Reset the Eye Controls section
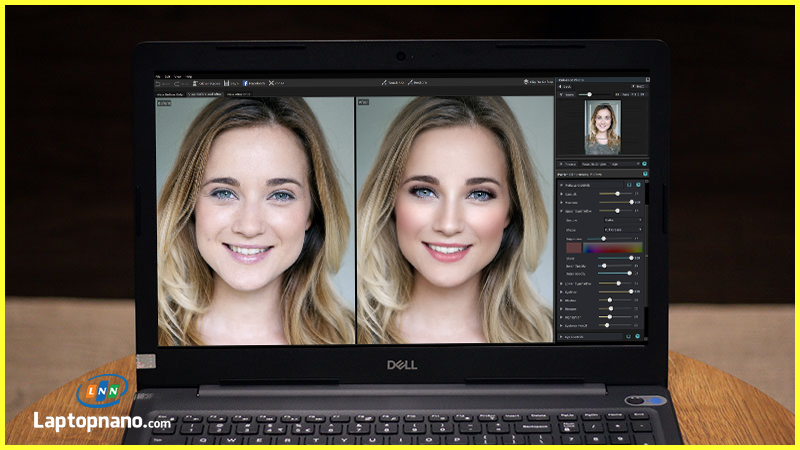Image resolution: width=800 pixels, height=450 pixels. (x=629, y=337)
